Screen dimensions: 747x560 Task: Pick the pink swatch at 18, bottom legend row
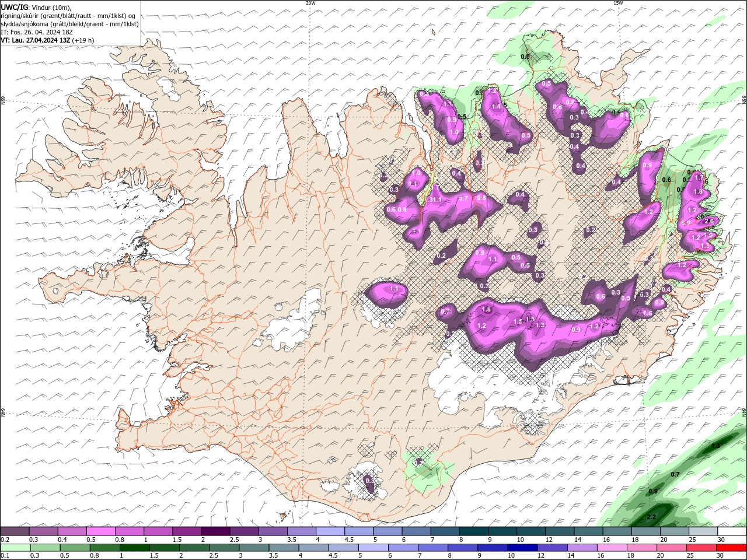(x=642, y=548)
